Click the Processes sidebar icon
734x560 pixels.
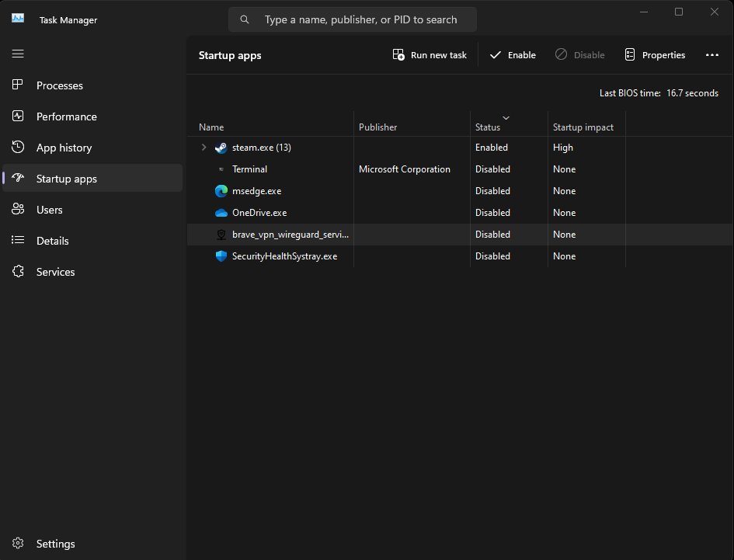click(x=18, y=85)
